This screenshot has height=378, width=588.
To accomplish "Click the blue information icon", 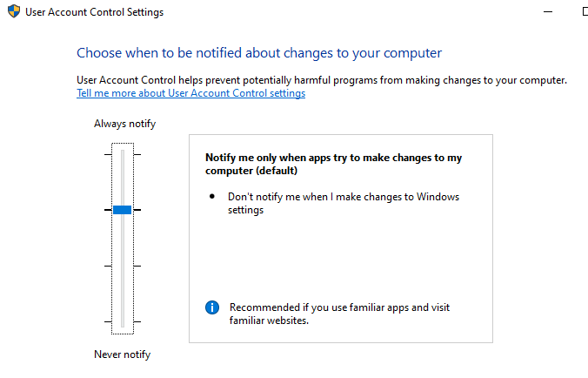I will click(212, 307).
